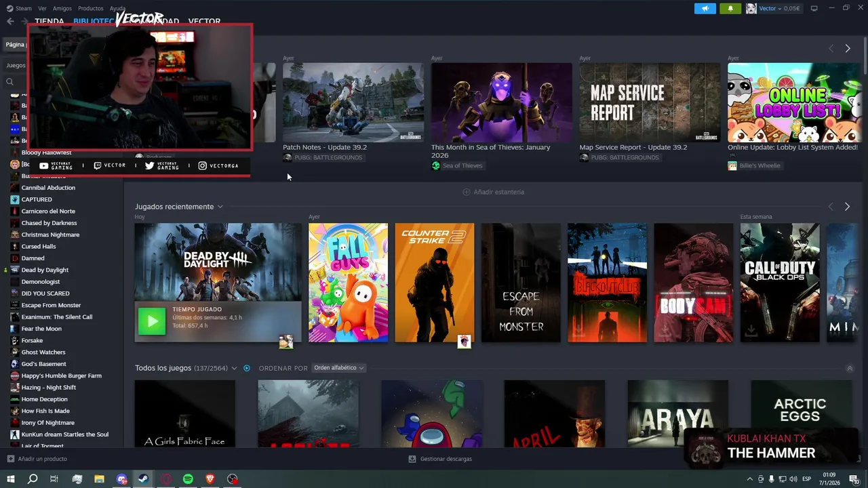Select the Blackout Club cover
The width and height of the screenshot is (868, 488).
(607, 283)
